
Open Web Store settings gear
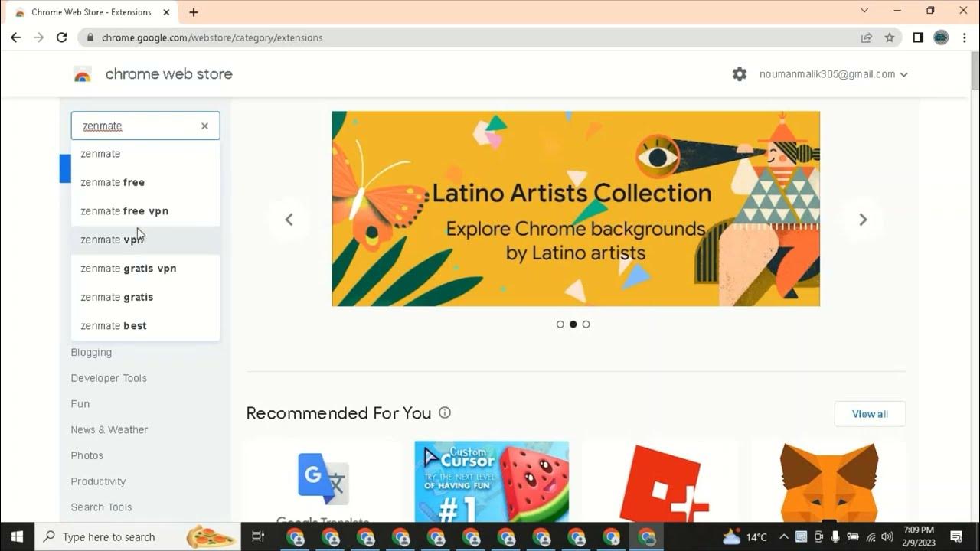740,74
